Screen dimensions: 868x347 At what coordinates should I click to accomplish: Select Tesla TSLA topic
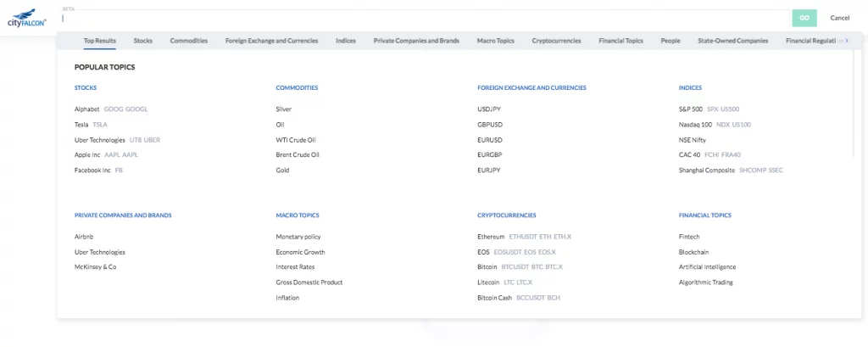pos(91,125)
